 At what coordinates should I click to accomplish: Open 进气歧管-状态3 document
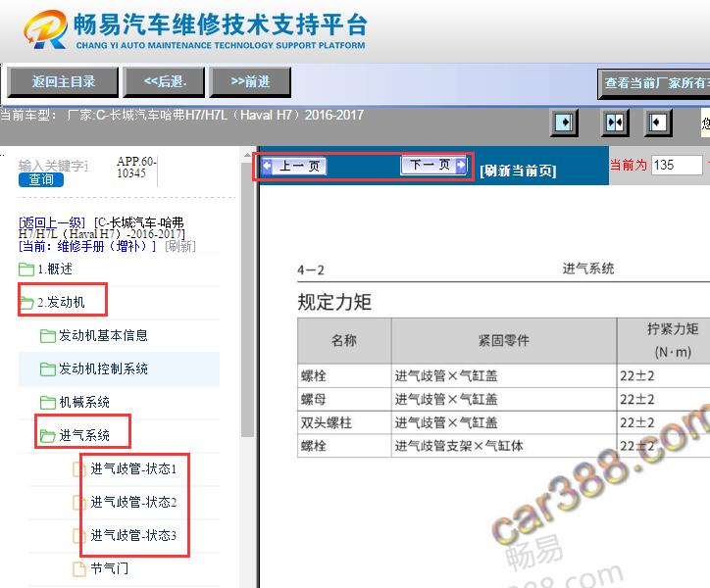(x=133, y=535)
